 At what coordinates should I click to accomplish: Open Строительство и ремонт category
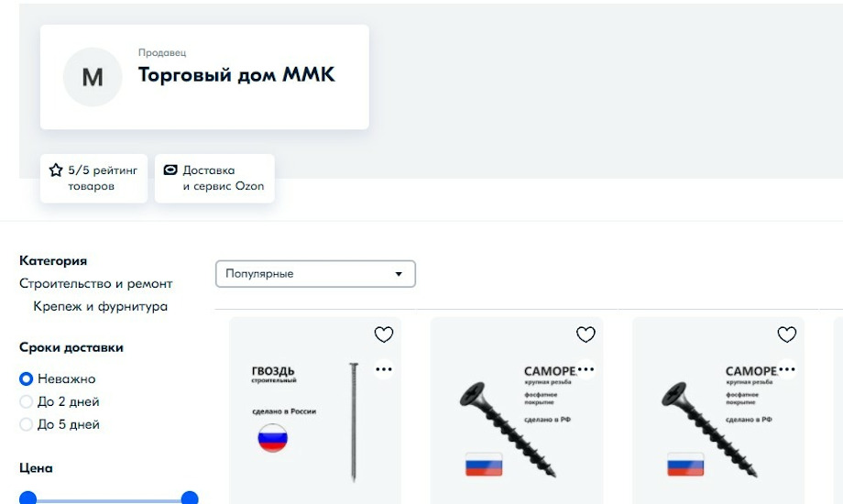pyautogui.click(x=95, y=283)
